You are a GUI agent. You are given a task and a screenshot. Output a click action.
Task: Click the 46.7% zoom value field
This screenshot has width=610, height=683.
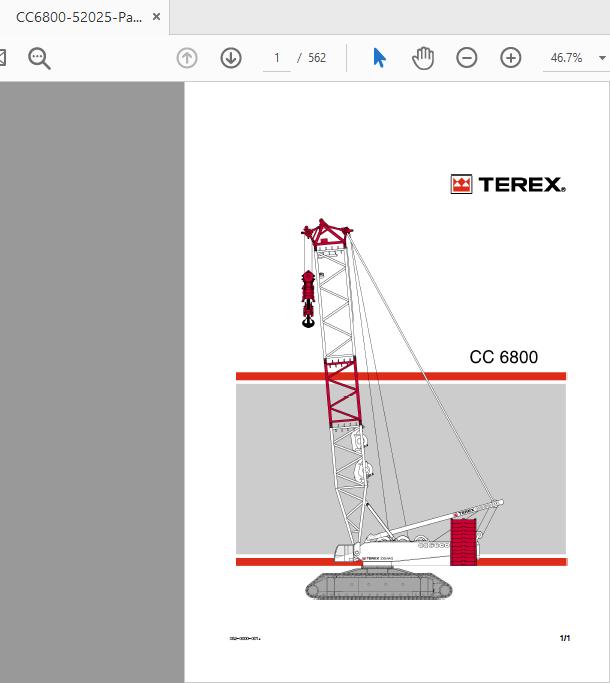566,58
